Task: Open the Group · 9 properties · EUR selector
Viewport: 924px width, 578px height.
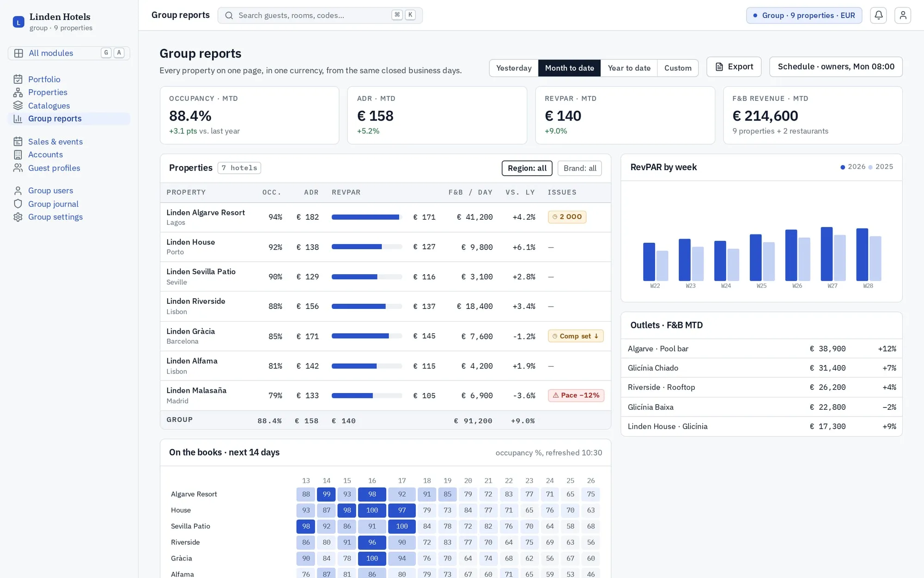Action: (804, 15)
